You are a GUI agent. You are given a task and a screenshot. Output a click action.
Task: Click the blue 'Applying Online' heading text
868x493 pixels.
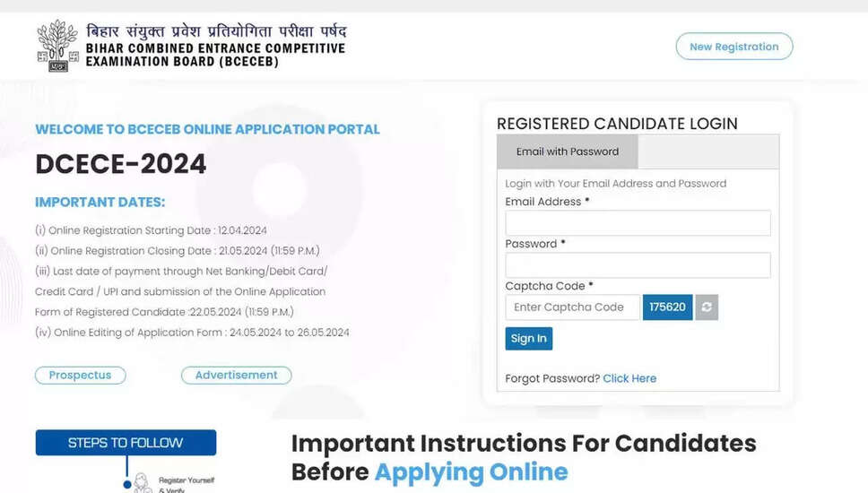click(471, 471)
